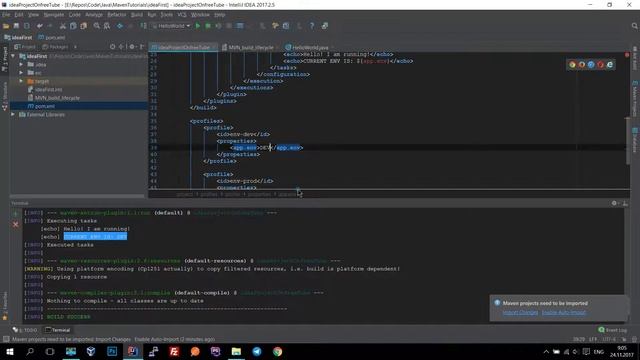Expand the target folder
The image size is (640, 360).
pos(21,81)
